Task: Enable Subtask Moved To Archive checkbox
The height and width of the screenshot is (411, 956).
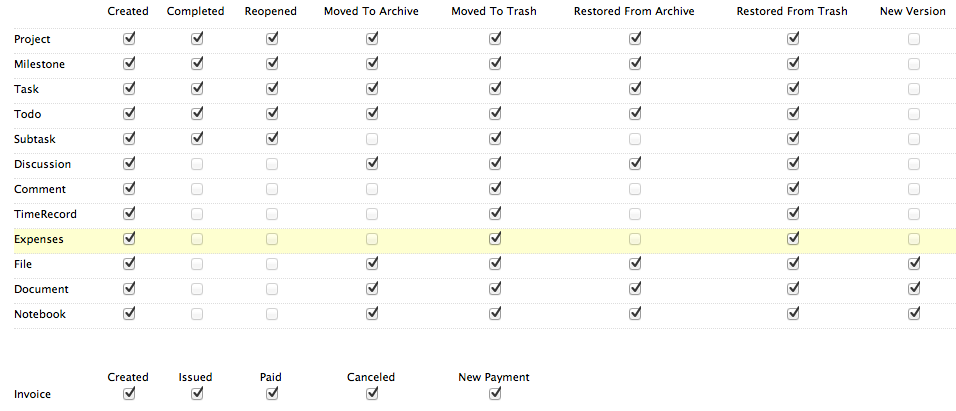Action: [372, 139]
